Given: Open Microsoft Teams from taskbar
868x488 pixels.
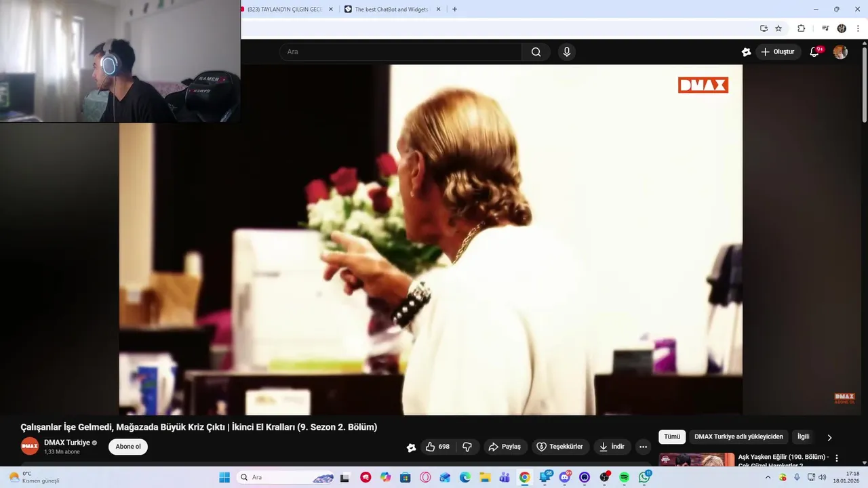Looking at the screenshot, I should click(x=505, y=477).
